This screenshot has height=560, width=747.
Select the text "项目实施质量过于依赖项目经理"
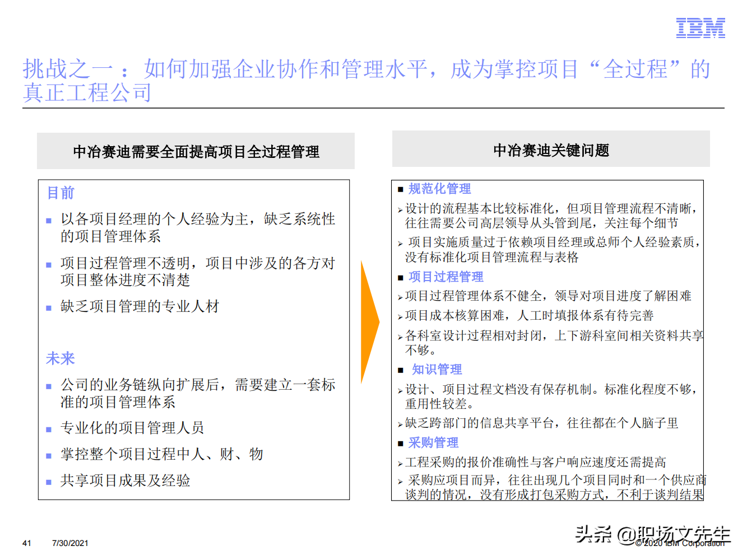[x=553, y=250]
